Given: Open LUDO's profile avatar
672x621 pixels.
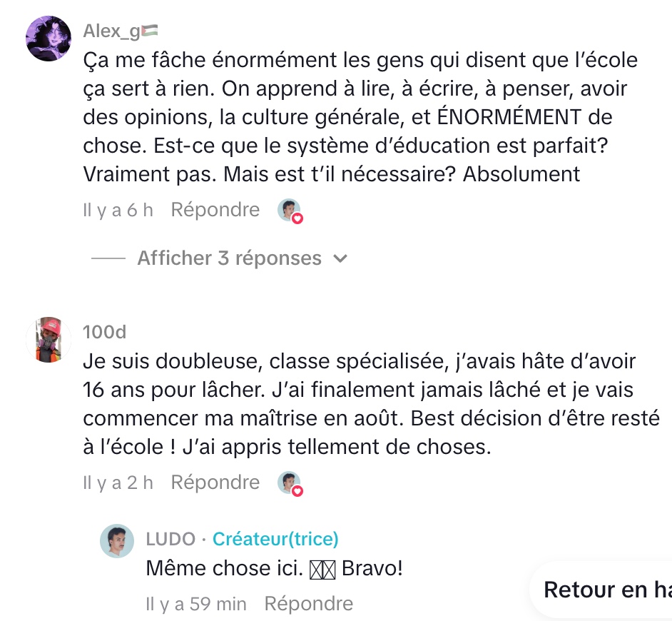Looking at the screenshot, I should click(117, 541).
